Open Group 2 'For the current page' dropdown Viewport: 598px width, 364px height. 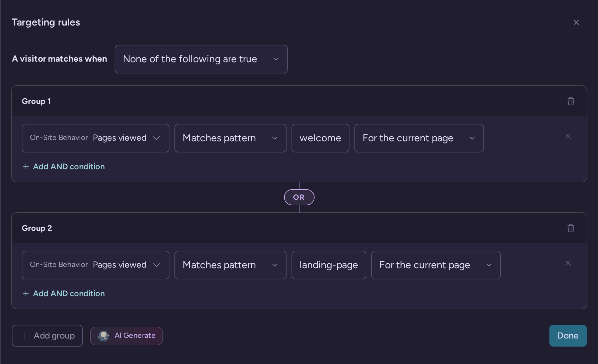point(436,265)
